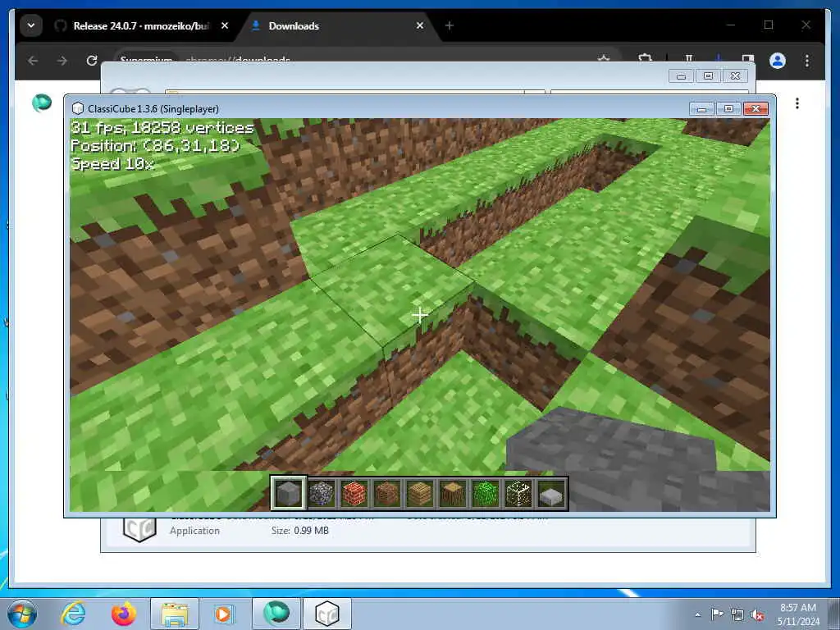Open File Explorer from the taskbar
The width and height of the screenshot is (840, 630).
(x=175, y=614)
